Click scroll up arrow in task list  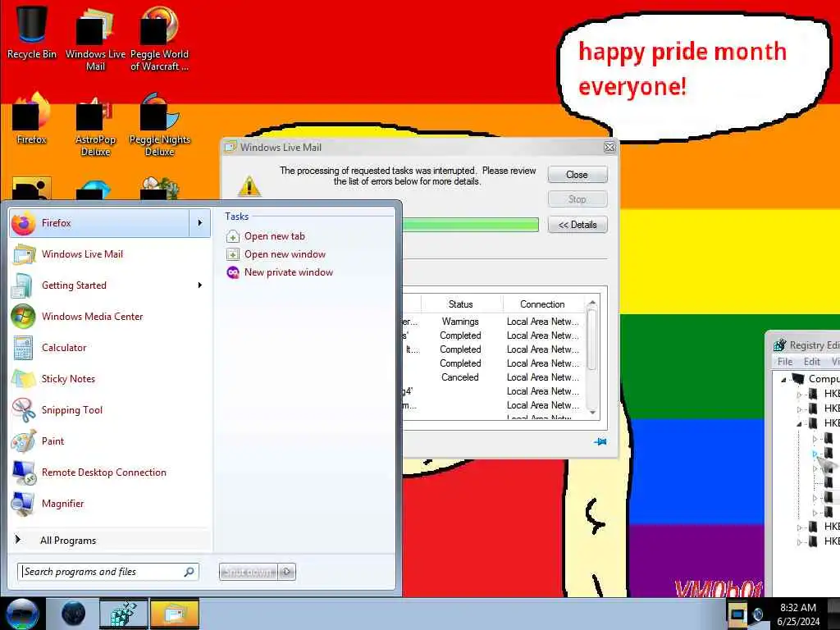(592, 304)
